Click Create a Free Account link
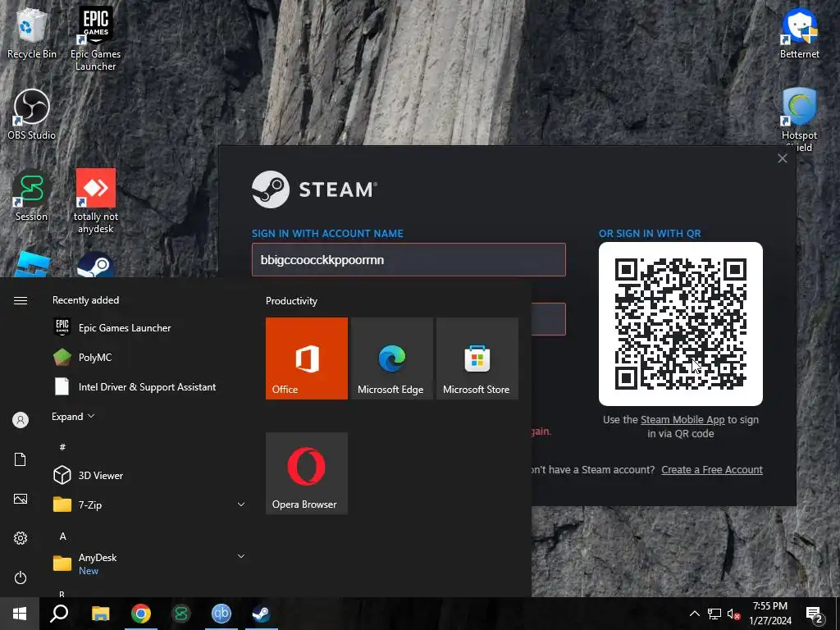The image size is (840, 630). click(x=712, y=470)
